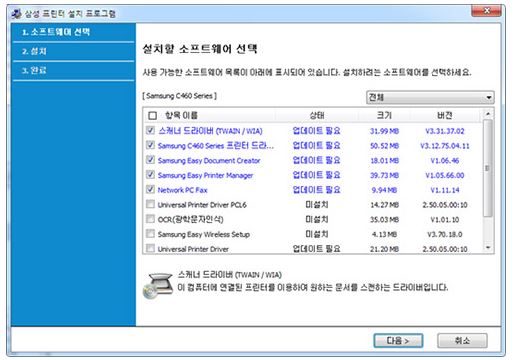The image size is (515, 360).
Task: Open the 전체 filter dropdown
Action: click(430, 97)
